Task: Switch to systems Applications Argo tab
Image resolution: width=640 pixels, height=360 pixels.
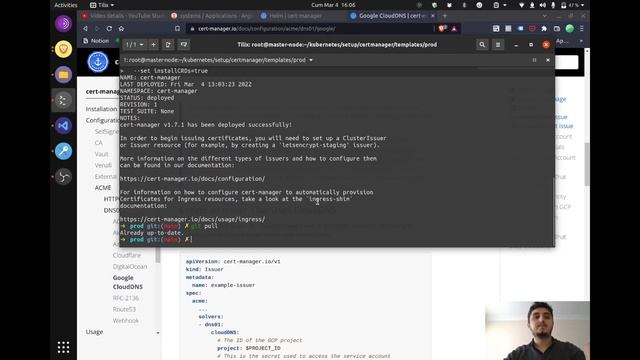Action: pos(212,16)
